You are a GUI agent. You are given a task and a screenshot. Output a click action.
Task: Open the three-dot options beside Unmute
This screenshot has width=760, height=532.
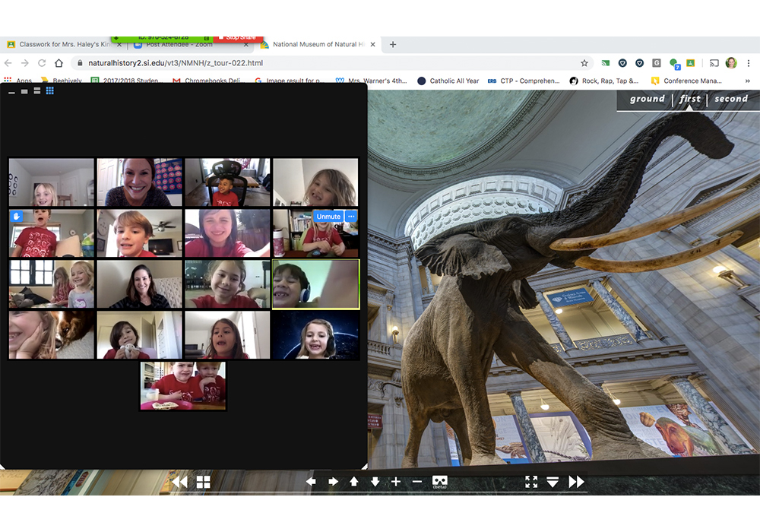(351, 217)
